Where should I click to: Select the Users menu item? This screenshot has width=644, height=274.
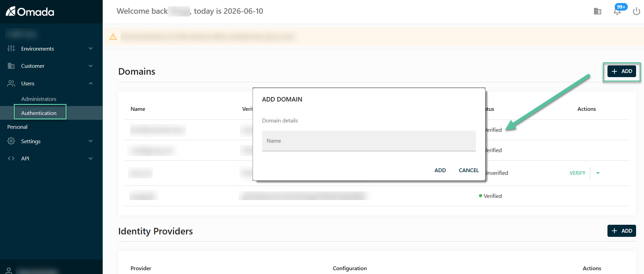click(28, 83)
